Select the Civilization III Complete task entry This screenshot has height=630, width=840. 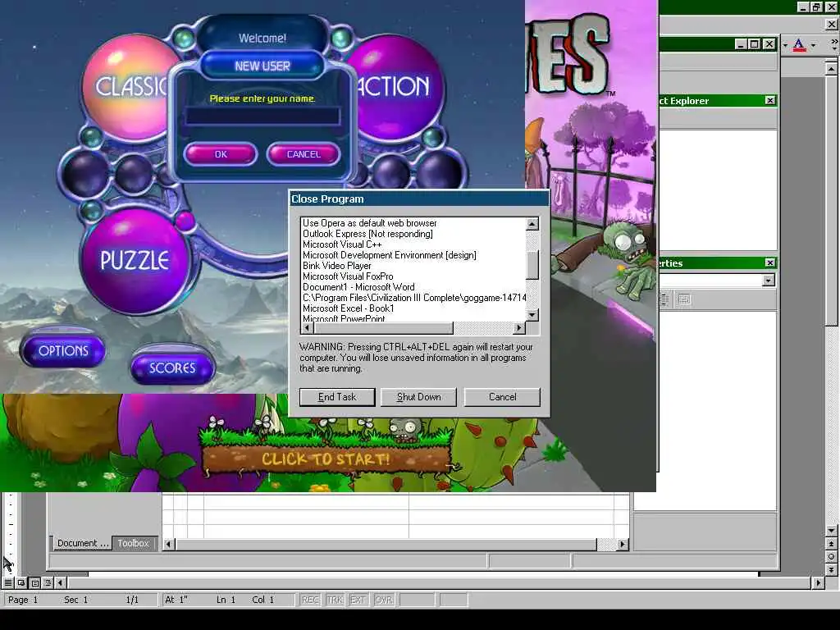coord(414,298)
